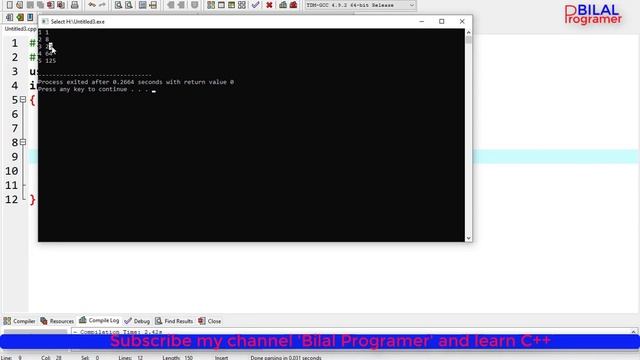640x360 pixels.
Task: Click line number 9 in editor gutter
Action: tap(15, 157)
